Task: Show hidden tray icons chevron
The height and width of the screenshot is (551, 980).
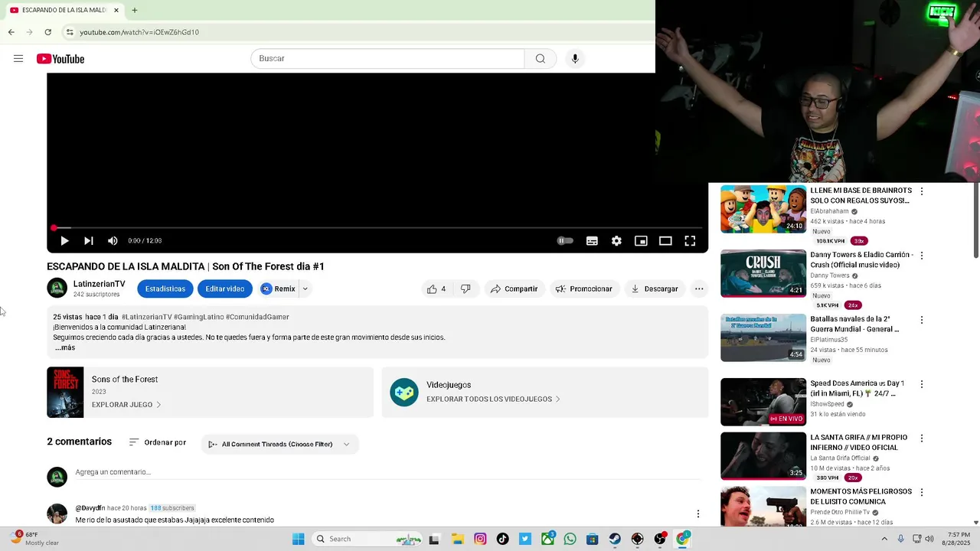Action: click(x=884, y=539)
